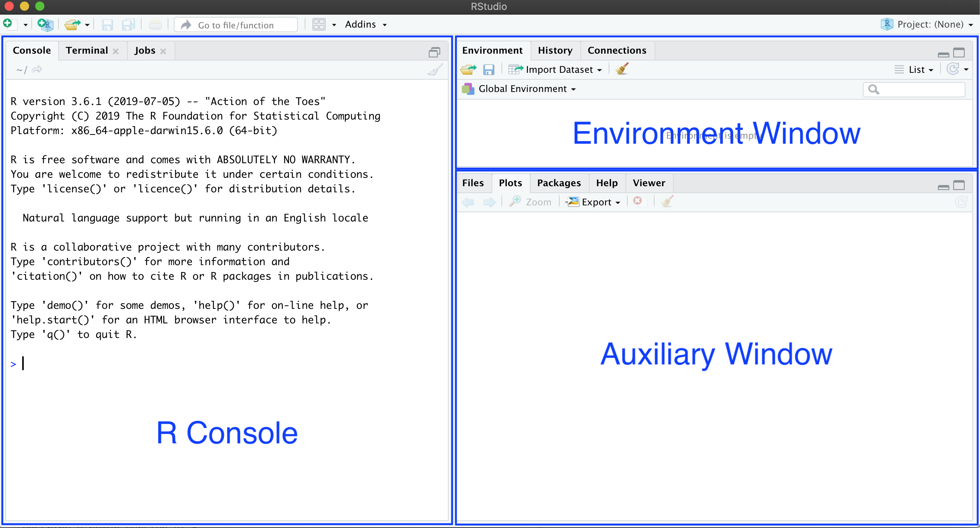Open the Import Dataset dropdown
This screenshot has width=980, height=528.
(x=555, y=69)
